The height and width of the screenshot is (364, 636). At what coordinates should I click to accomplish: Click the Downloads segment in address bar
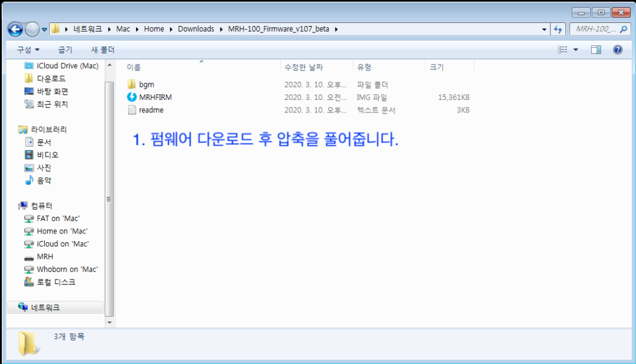coord(196,29)
